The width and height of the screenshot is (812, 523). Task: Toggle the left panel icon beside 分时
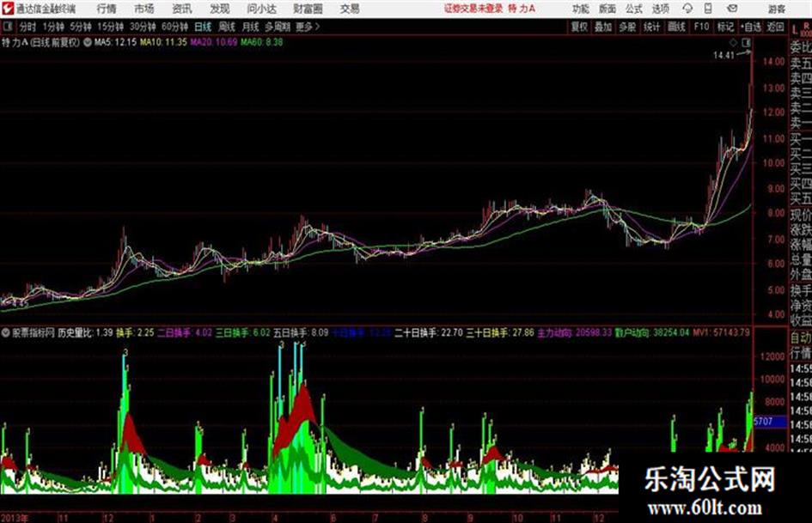click(8, 27)
